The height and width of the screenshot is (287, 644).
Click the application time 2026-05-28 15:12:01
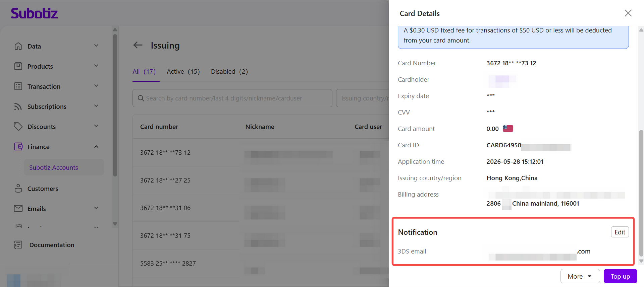pyautogui.click(x=515, y=161)
